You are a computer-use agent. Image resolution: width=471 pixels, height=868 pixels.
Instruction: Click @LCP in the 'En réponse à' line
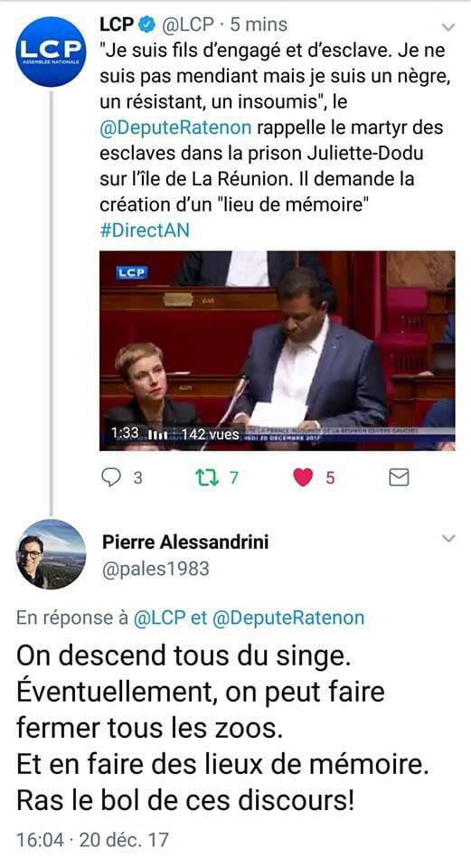coord(159,618)
